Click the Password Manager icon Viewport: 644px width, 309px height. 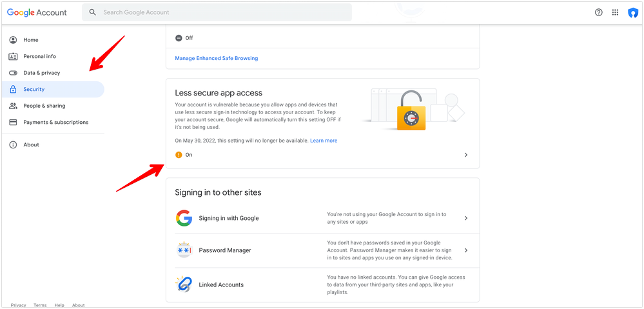coord(184,250)
